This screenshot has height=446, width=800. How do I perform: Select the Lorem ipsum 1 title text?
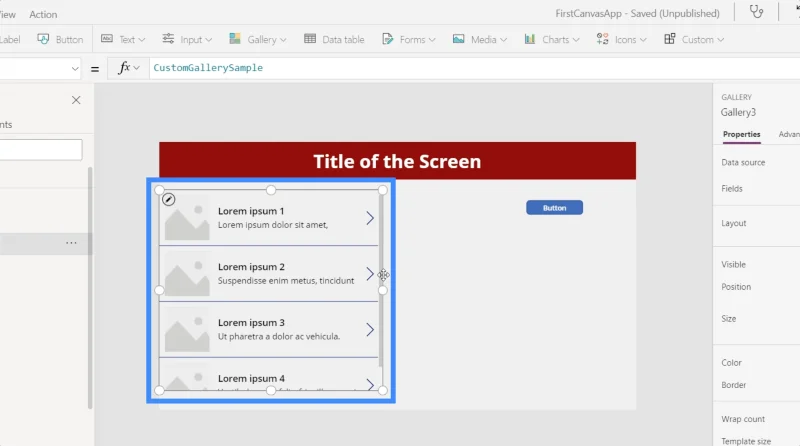(251, 211)
